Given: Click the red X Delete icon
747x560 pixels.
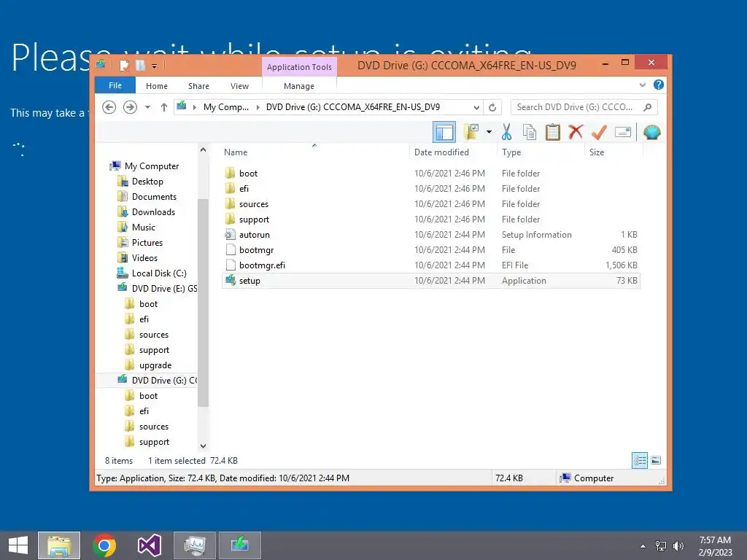Looking at the screenshot, I should pos(576,132).
